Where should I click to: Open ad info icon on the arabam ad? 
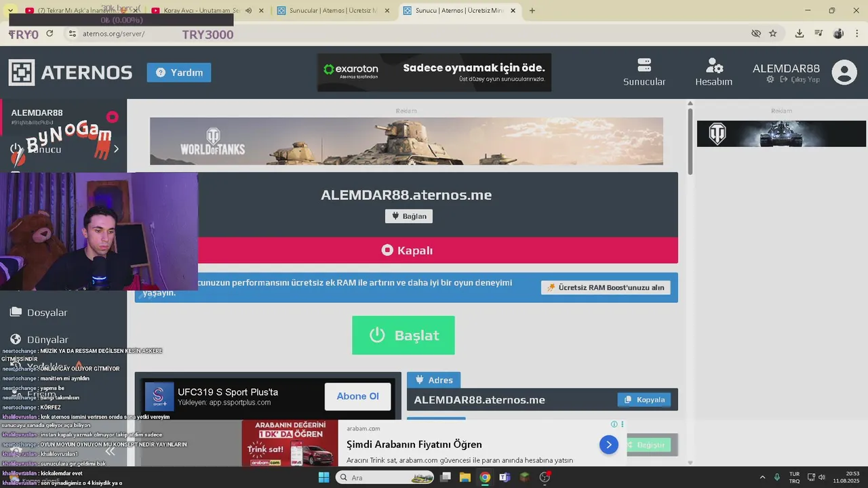click(x=614, y=424)
